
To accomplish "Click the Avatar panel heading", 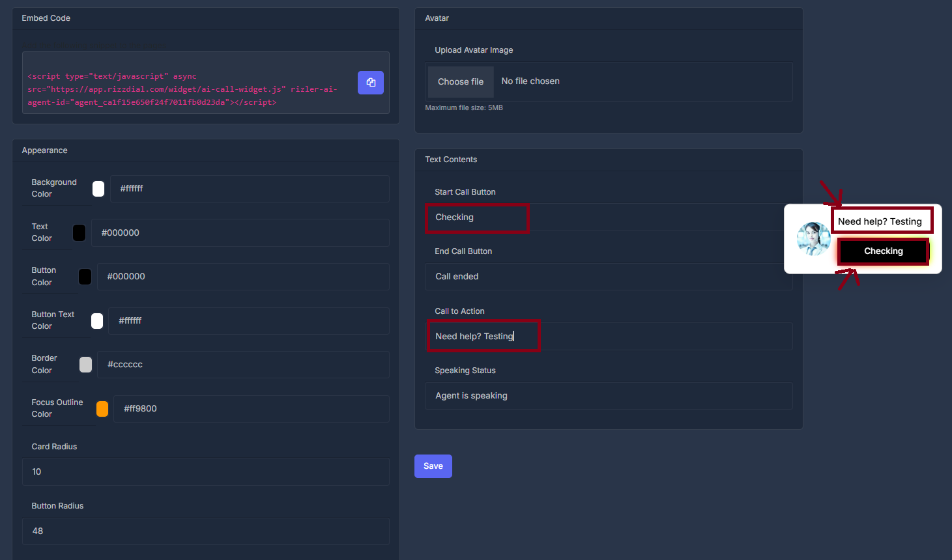I will 437,18.
